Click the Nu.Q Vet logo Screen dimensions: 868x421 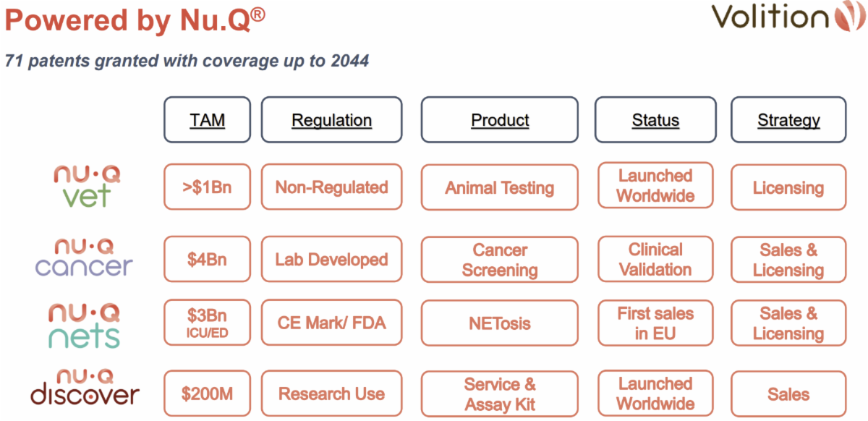click(x=87, y=187)
